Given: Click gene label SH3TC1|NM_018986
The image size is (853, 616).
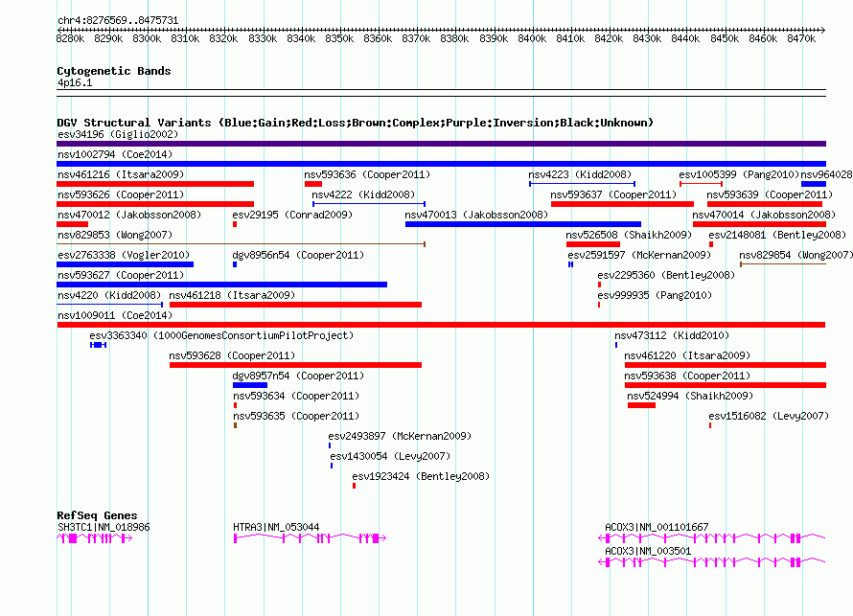Looking at the screenshot, I should tap(104, 527).
